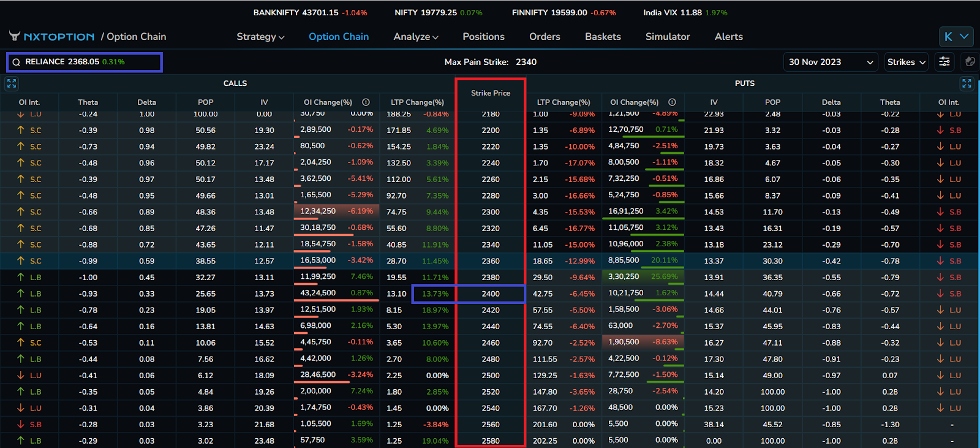Screen dimensions: 980x448
Task: Open the column settings sliders icon
Action: pyautogui.click(x=944, y=62)
